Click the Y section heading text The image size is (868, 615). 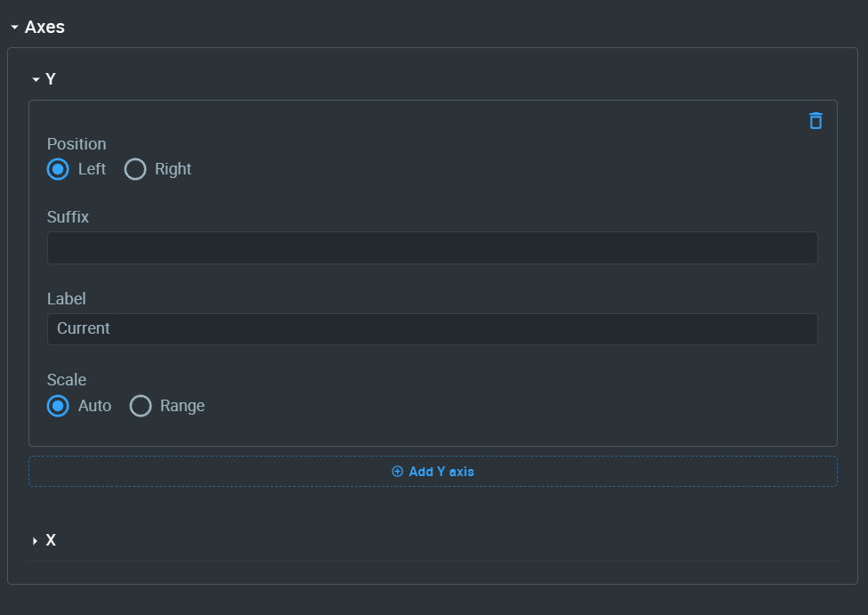(x=51, y=79)
